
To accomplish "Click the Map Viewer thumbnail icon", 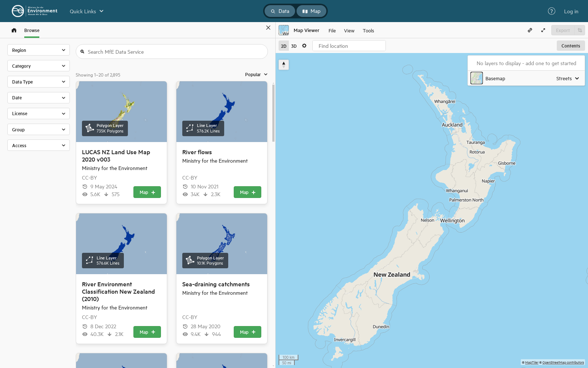I will (284, 30).
